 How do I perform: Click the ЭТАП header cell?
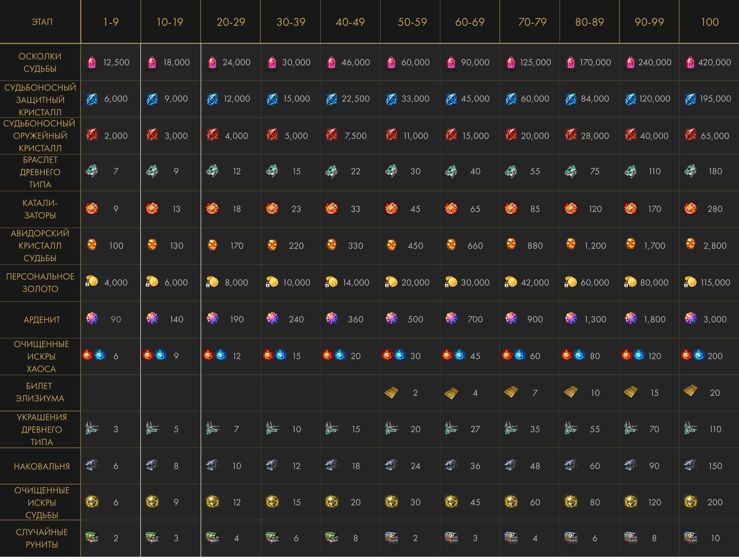click(42, 22)
